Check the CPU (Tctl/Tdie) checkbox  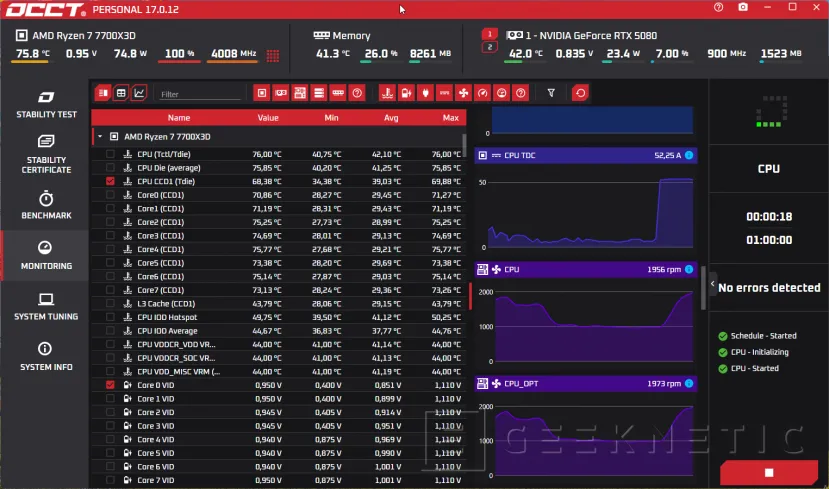click(x=110, y=154)
